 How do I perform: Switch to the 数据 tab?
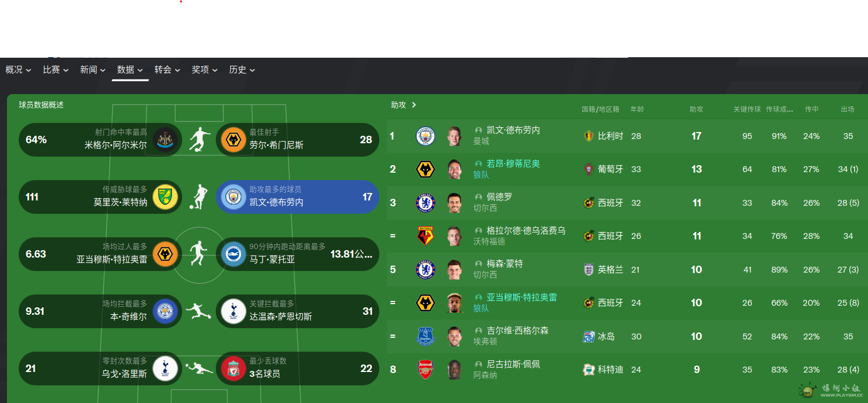pos(130,70)
